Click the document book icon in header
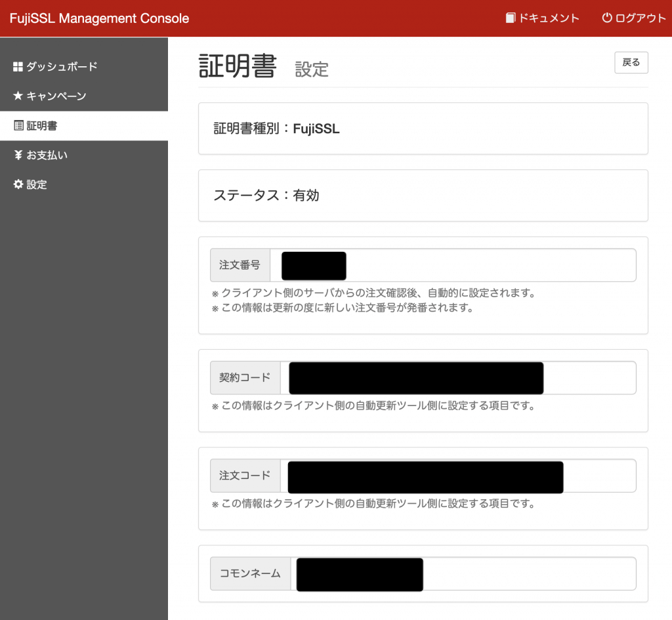The height and width of the screenshot is (620, 672). point(510,18)
